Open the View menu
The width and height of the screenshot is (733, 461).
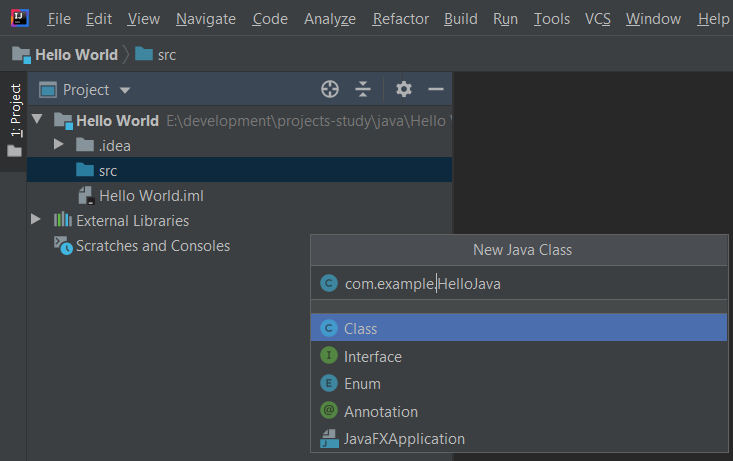tap(144, 19)
